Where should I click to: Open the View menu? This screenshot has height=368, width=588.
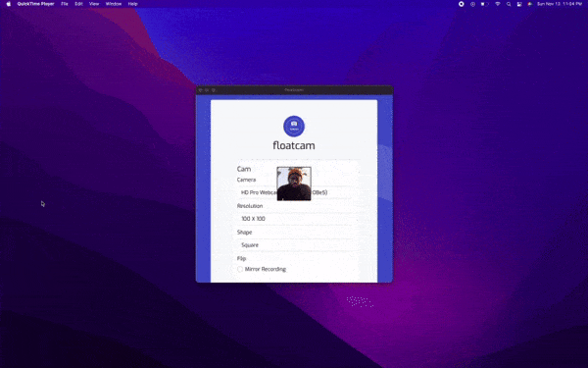[x=94, y=4]
